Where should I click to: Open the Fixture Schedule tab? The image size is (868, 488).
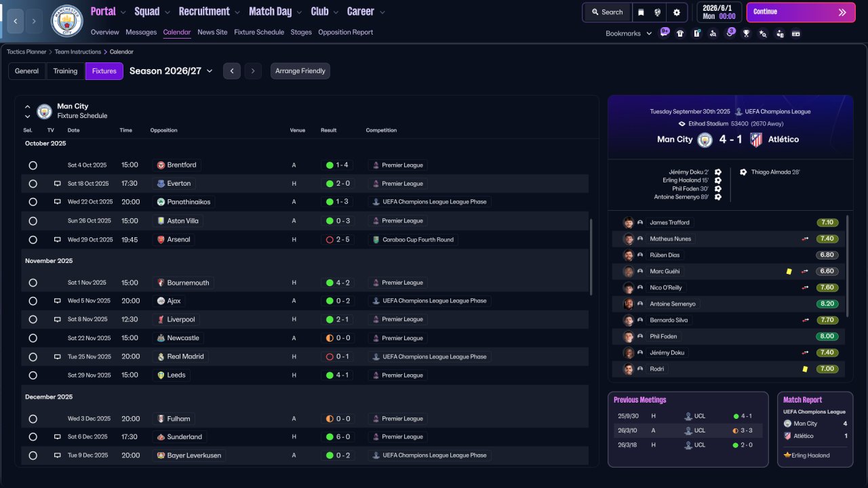pyautogui.click(x=259, y=32)
